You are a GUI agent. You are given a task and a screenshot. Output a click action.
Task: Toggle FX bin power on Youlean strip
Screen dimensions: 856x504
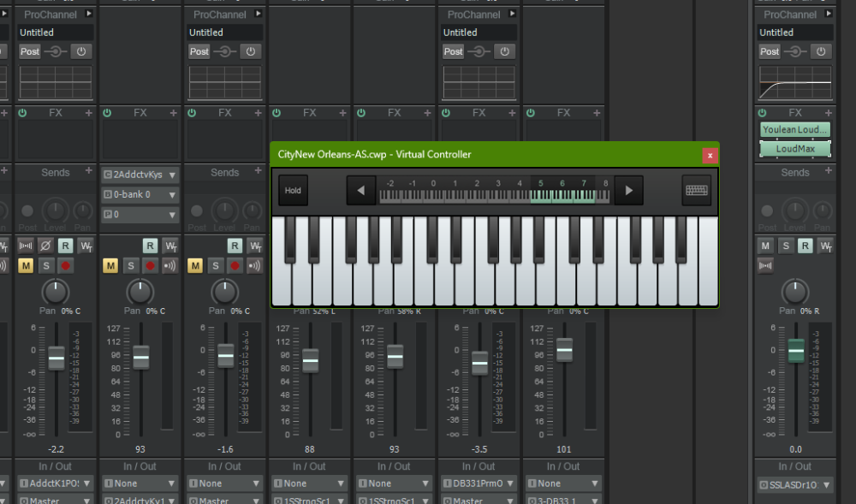click(762, 113)
